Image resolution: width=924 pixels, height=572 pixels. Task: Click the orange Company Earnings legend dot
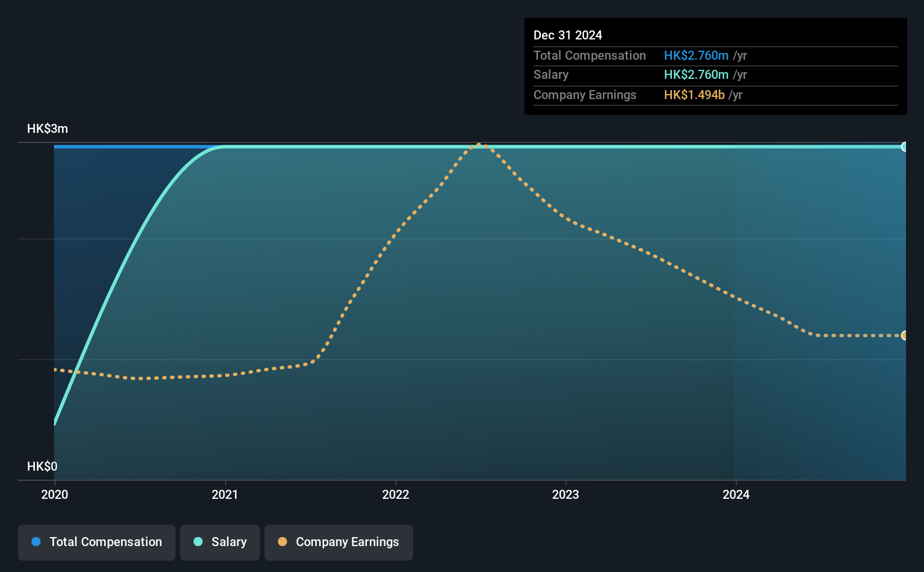point(282,542)
